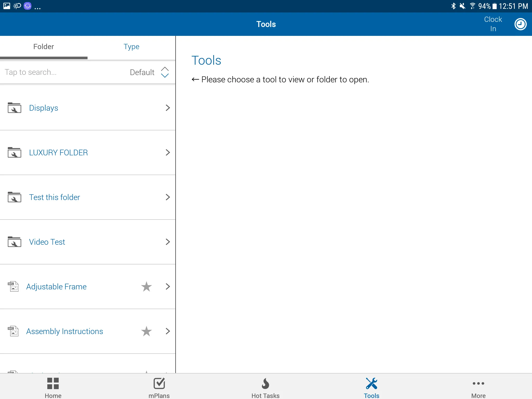Open the Assembly Instructions tool
The height and width of the screenshot is (399, 532).
pos(88,331)
